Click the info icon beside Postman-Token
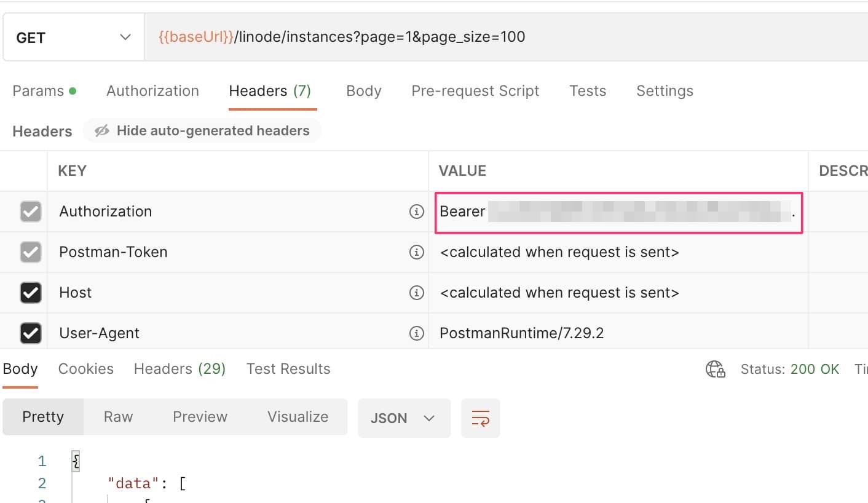Viewport: 868px width, 503px height. point(416,252)
